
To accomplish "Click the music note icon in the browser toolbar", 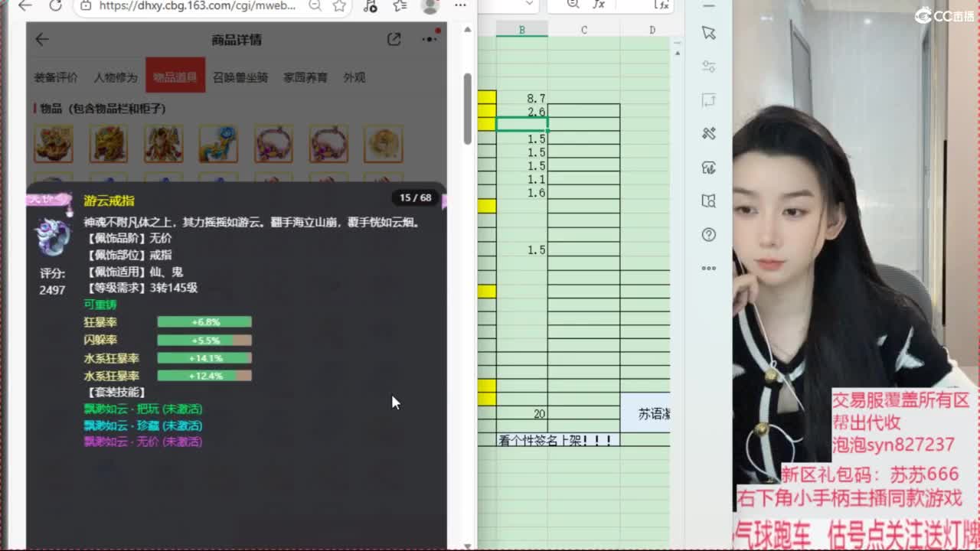I will (x=370, y=5).
